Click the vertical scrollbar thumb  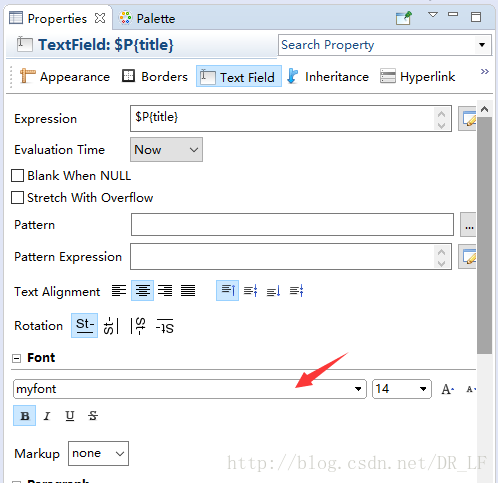coord(485,235)
